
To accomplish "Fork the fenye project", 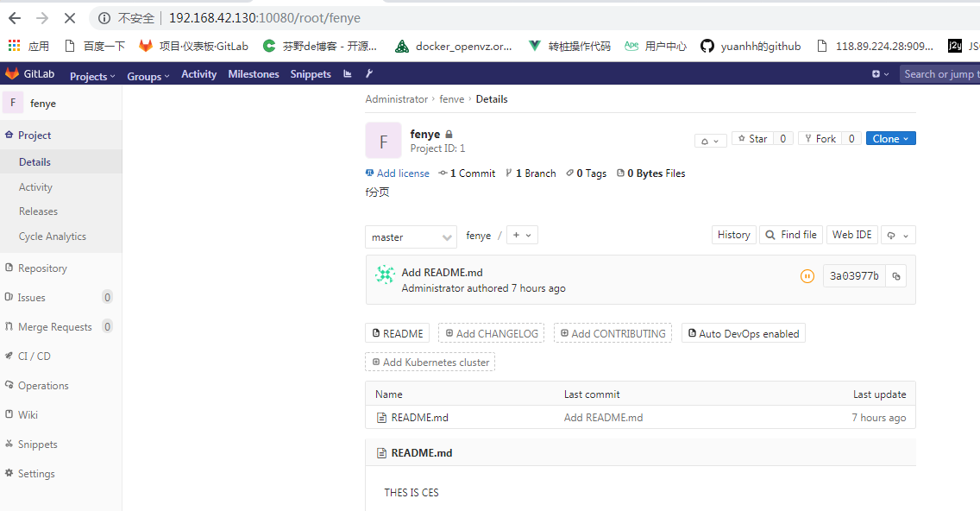I will 820,138.
